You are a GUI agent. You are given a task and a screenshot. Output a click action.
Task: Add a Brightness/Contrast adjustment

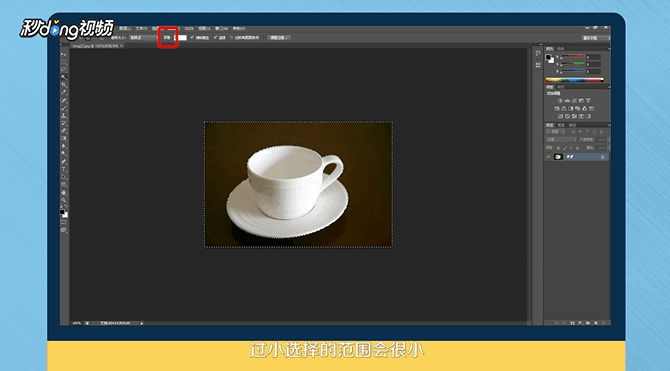(x=560, y=100)
